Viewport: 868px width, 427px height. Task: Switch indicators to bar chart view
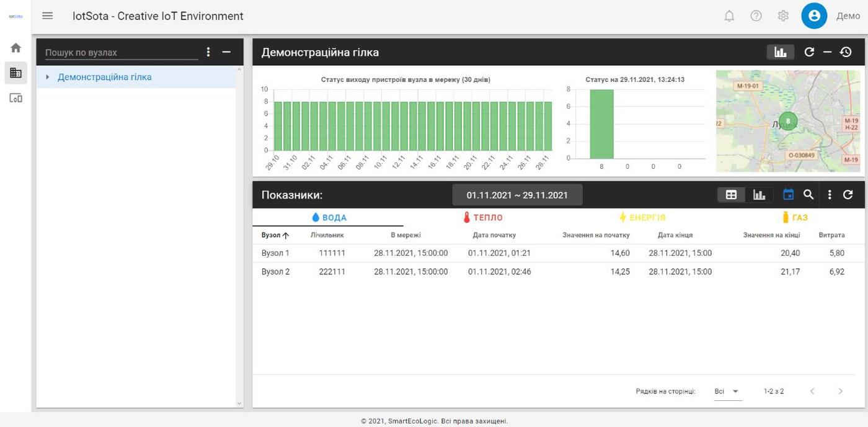tap(759, 195)
